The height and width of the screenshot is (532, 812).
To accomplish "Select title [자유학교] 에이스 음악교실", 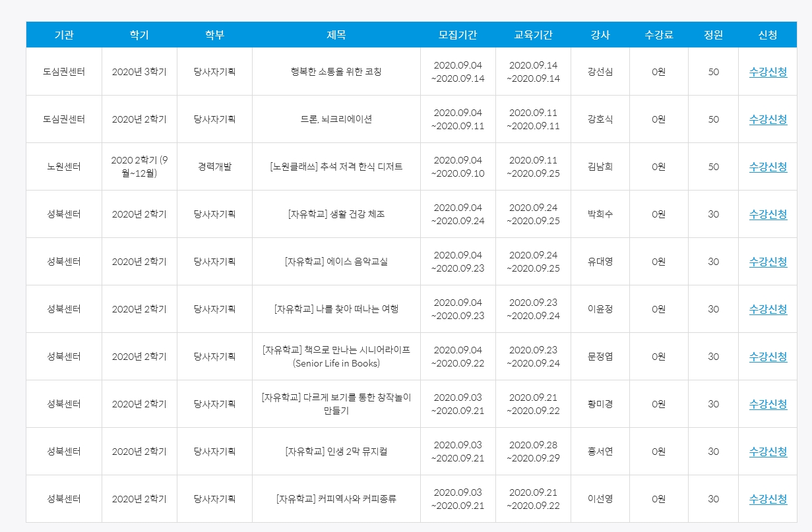I will [x=336, y=262].
